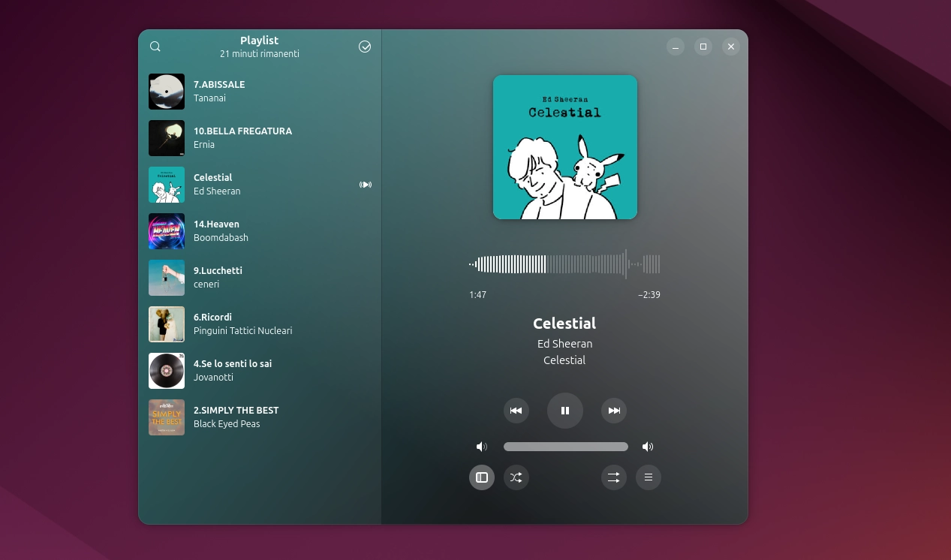Skip to the next track

click(614, 411)
